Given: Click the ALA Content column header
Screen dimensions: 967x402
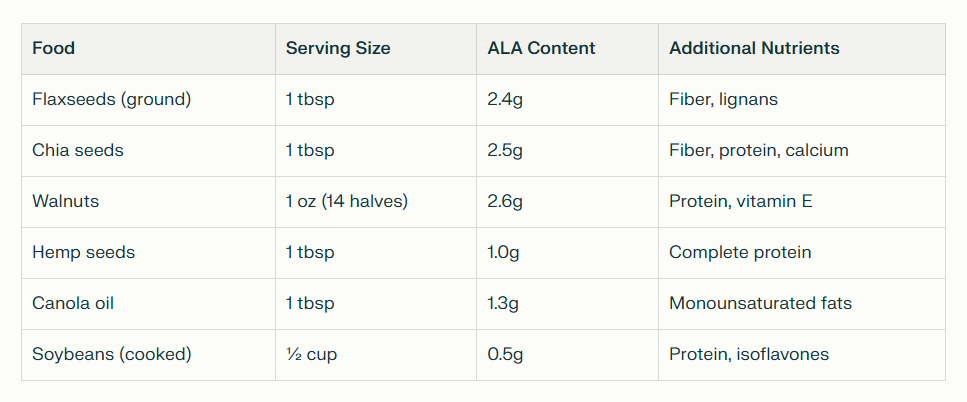Looking at the screenshot, I should 541,48.
